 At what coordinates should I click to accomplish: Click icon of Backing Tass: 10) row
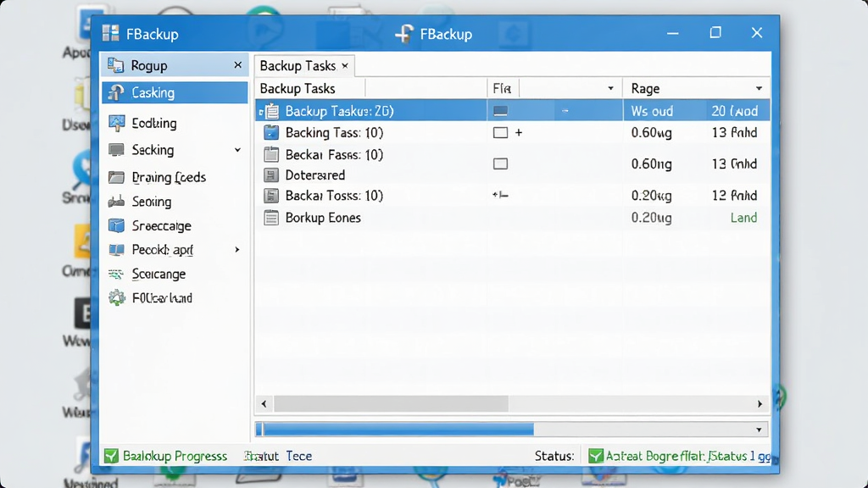pos(271,133)
